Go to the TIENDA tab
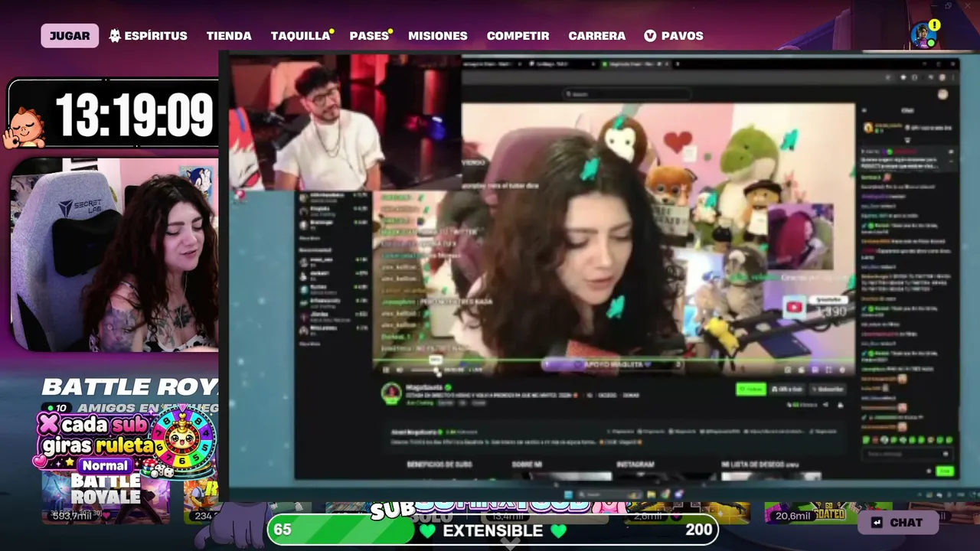The width and height of the screenshot is (980, 551). [x=229, y=36]
